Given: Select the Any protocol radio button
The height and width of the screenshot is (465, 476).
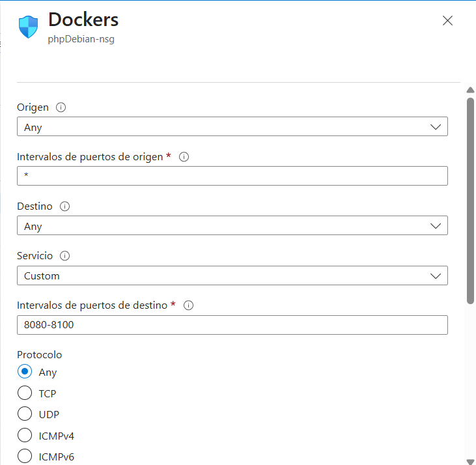Looking at the screenshot, I should pyautogui.click(x=25, y=372).
